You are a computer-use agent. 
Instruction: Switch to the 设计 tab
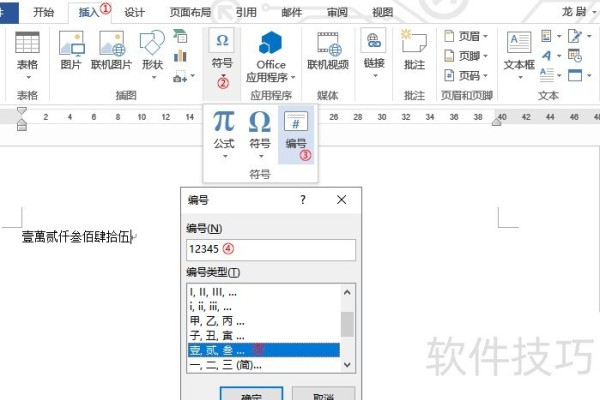[134, 13]
